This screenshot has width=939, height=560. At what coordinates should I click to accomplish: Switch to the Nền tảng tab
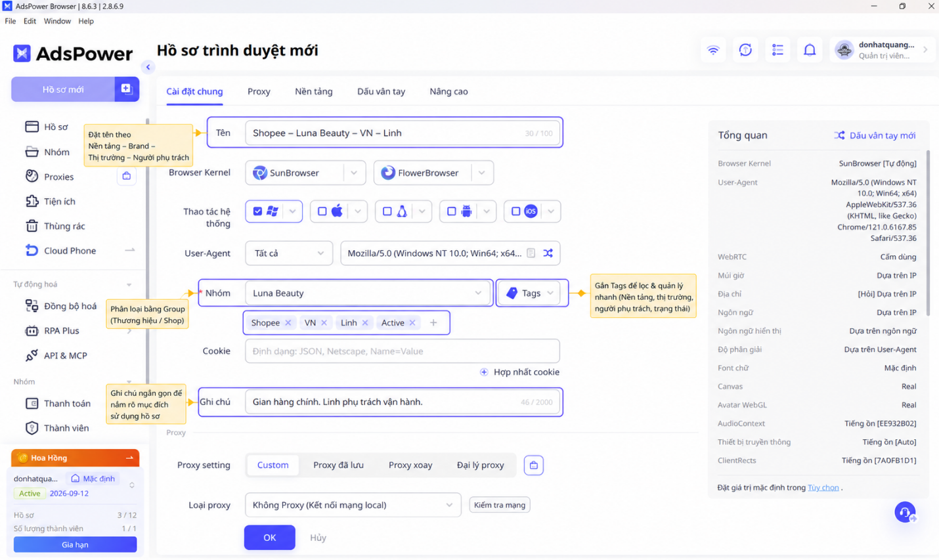pos(314,91)
